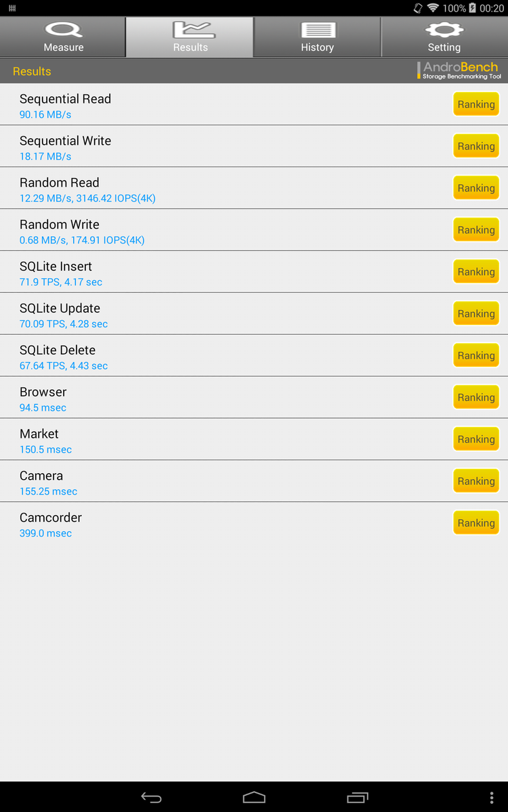Show Ranking for Browser result
The image size is (508, 812).
point(476,397)
